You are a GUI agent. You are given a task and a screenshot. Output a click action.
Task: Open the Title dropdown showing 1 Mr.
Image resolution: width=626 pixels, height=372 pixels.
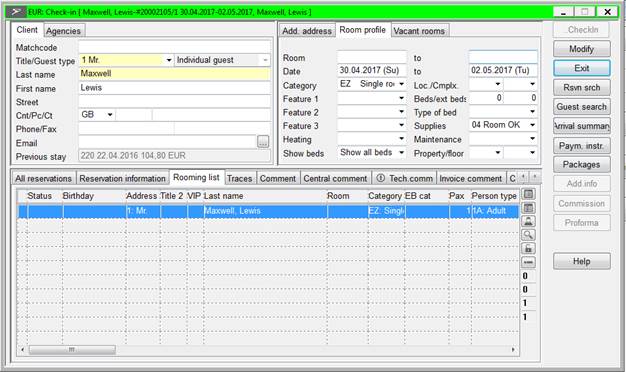[169, 60]
